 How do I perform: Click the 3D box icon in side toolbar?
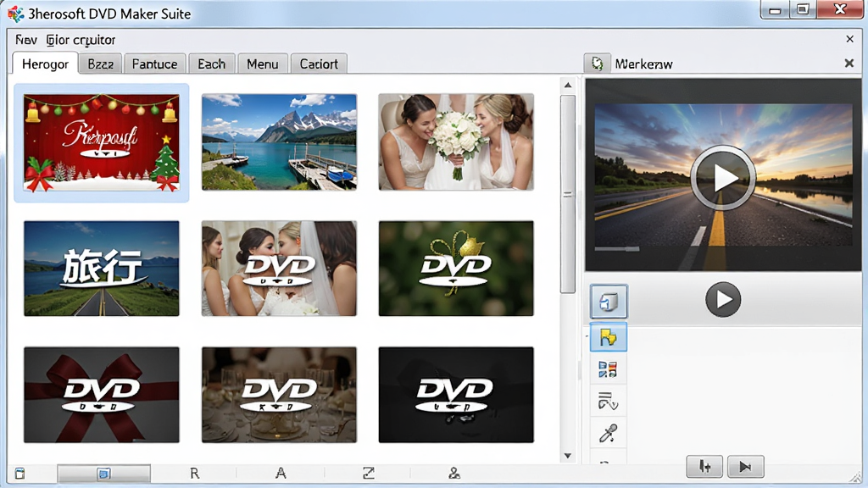point(609,302)
